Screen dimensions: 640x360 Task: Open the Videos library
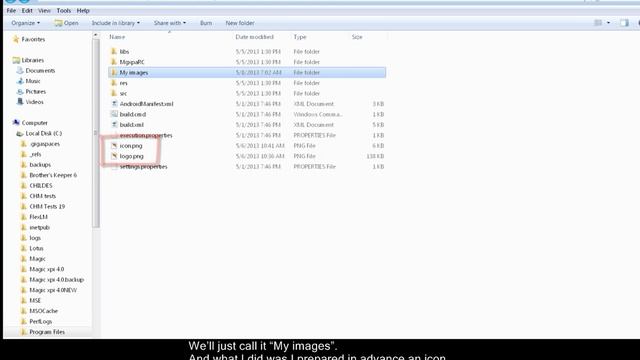tap(34, 102)
